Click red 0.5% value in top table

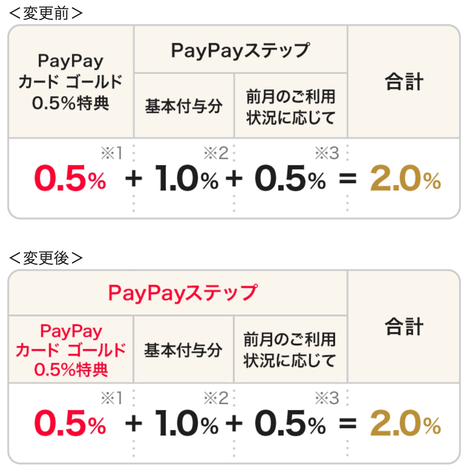pos(70,179)
